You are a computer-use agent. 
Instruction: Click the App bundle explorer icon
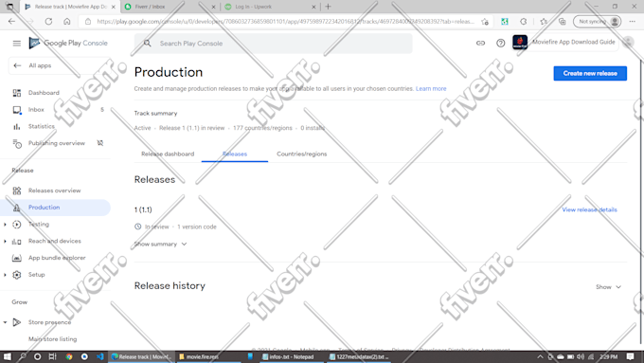pyautogui.click(x=17, y=258)
